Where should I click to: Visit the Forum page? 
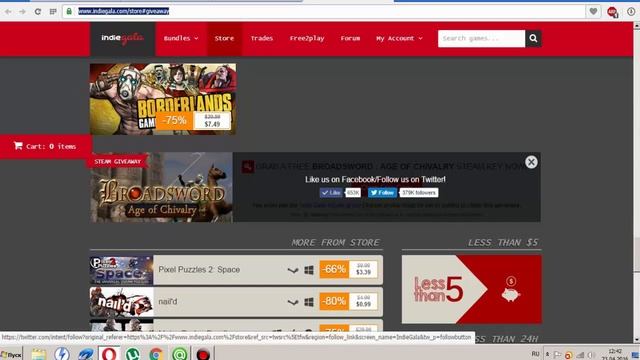click(x=350, y=38)
